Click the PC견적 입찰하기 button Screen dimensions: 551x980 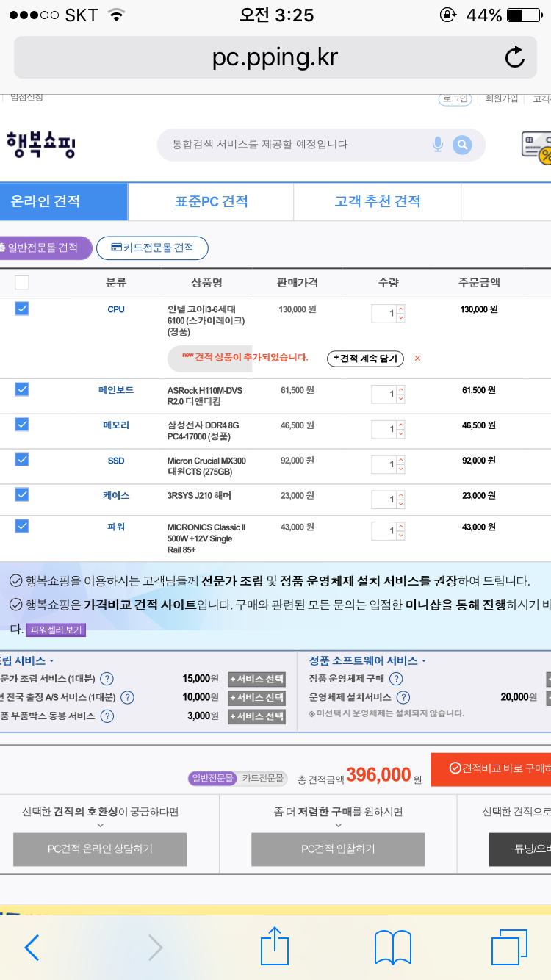[338, 849]
